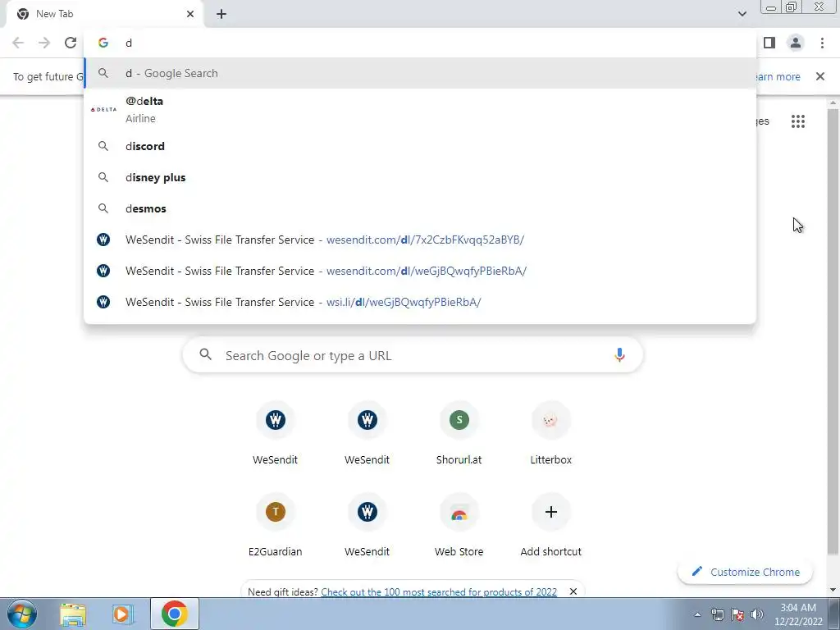
Task: Open the tab search chevron
Action: (x=742, y=14)
